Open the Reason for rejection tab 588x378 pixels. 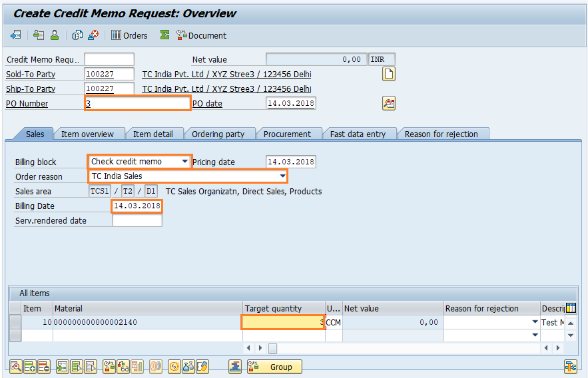pos(441,134)
